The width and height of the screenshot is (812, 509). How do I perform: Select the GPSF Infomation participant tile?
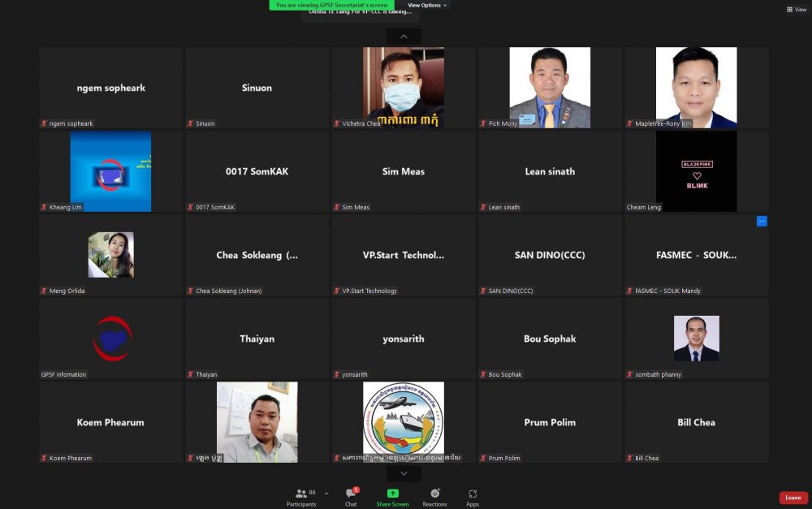pyautogui.click(x=111, y=339)
